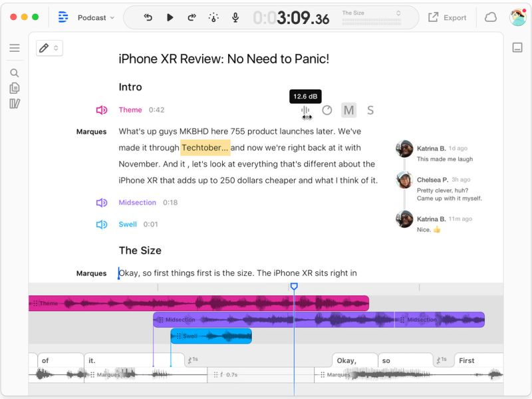Play the composition
The image size is (532, 399).
170,17
